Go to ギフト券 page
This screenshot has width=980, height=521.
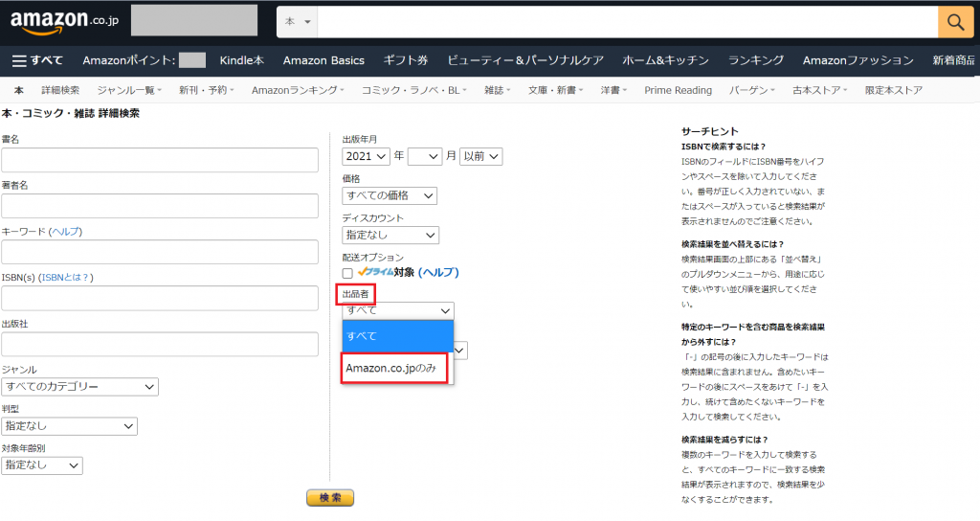pyautogui.click(x=406, y=60)
